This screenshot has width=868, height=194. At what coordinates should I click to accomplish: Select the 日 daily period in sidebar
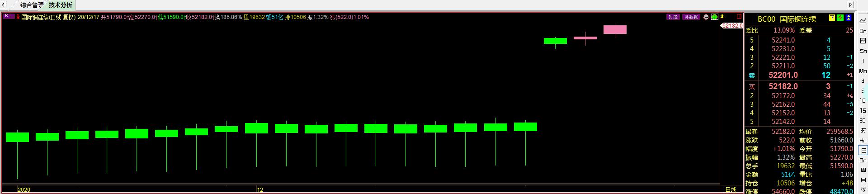coord(863,151)
